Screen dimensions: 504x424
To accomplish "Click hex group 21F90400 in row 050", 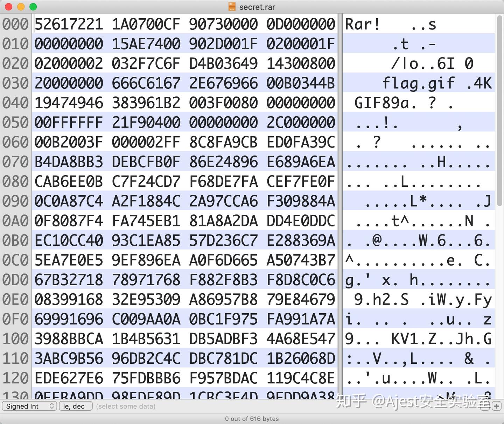I will [146, 122].
